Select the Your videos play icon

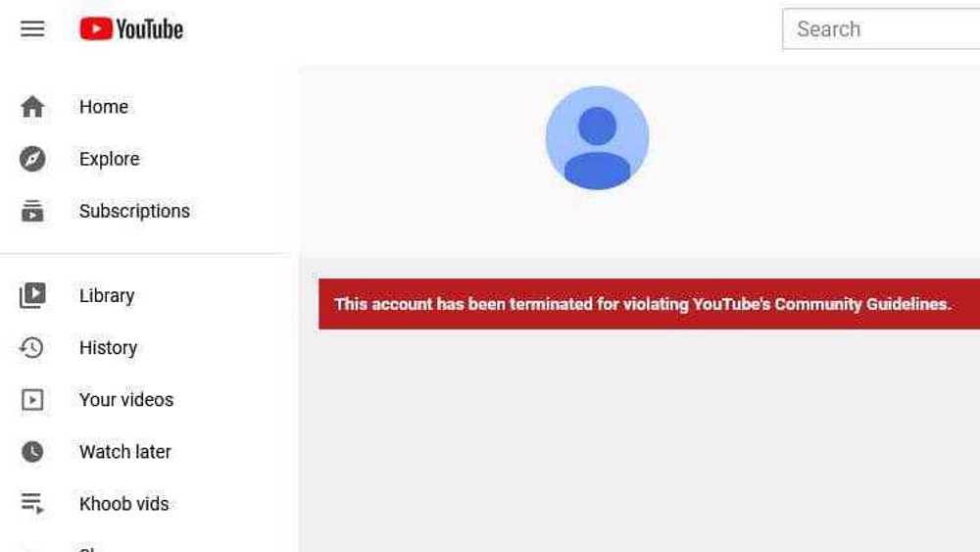32,400
